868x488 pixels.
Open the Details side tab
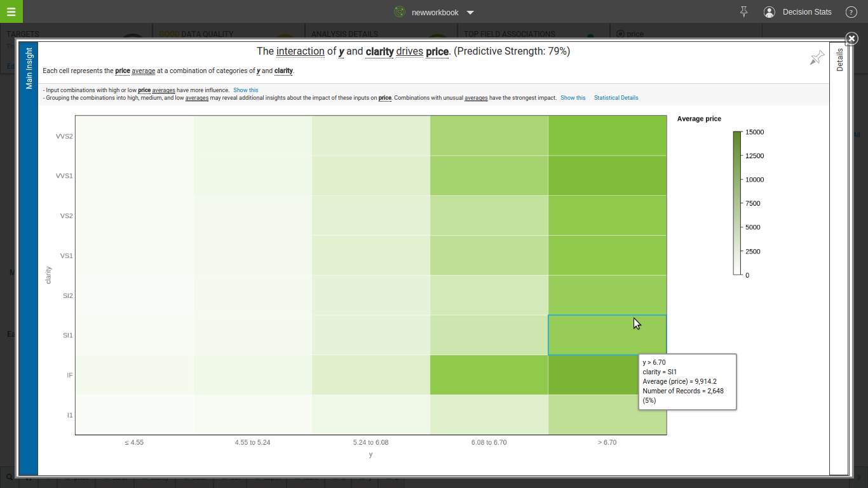click(839, 60)
